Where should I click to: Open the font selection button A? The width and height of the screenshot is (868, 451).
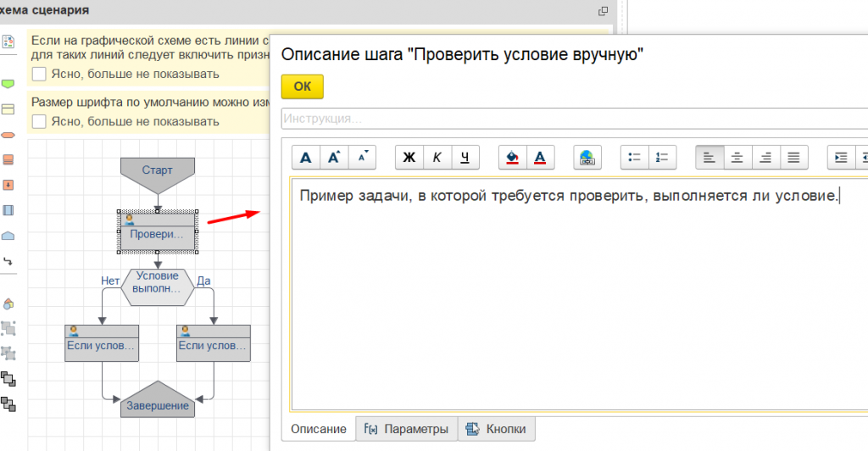click(305, 158)
